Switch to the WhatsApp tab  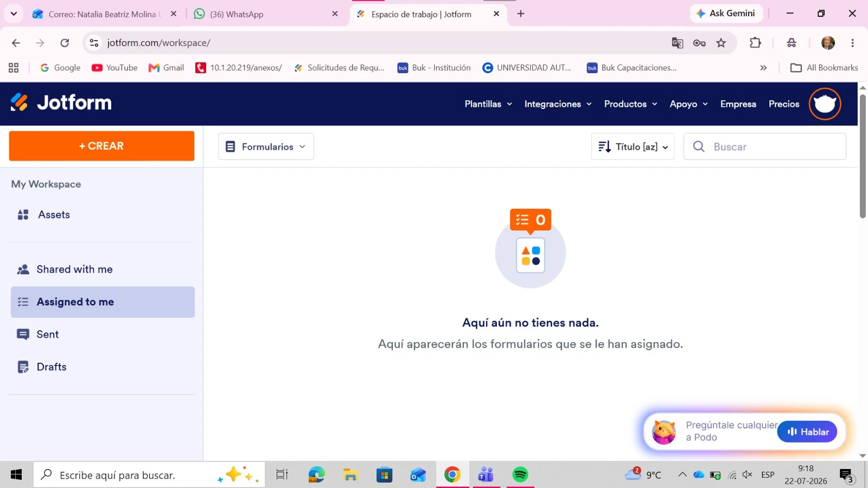click(x=266, y=14)
